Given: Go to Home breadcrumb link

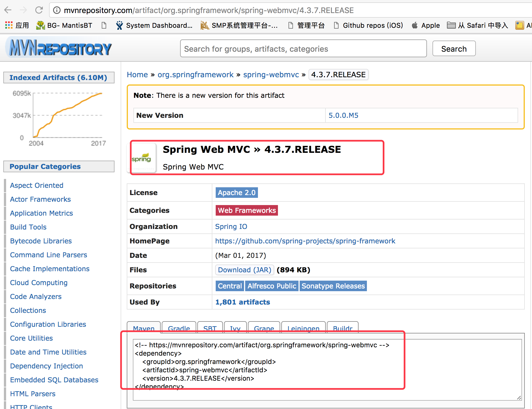Looking at the screenshot, I should (137, 74).
